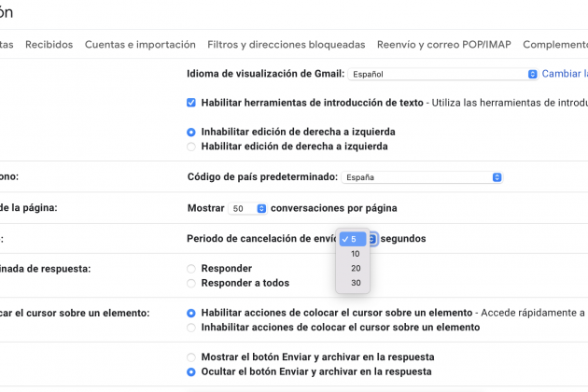
Task: Select the Responder default reply option
Action: pyautogui.click(x=191, y=269)
